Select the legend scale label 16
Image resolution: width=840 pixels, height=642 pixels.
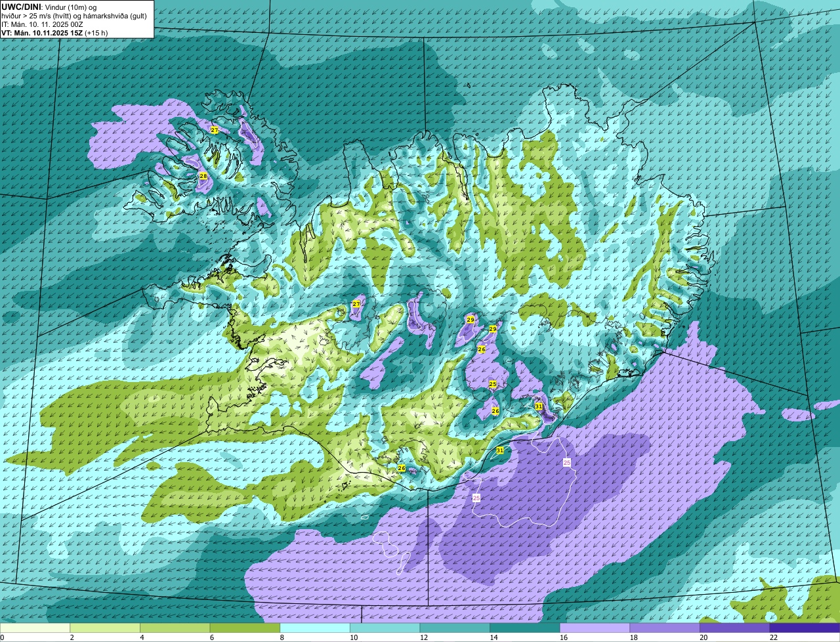[564, 637]
